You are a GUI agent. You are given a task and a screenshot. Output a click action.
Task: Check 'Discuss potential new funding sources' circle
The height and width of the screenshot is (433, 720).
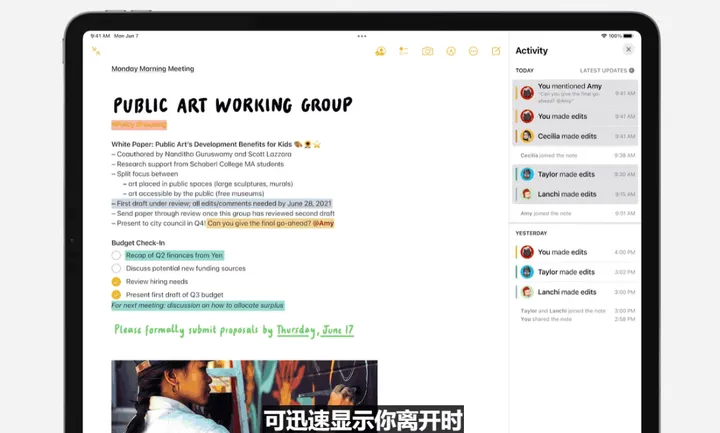[116, 268]
